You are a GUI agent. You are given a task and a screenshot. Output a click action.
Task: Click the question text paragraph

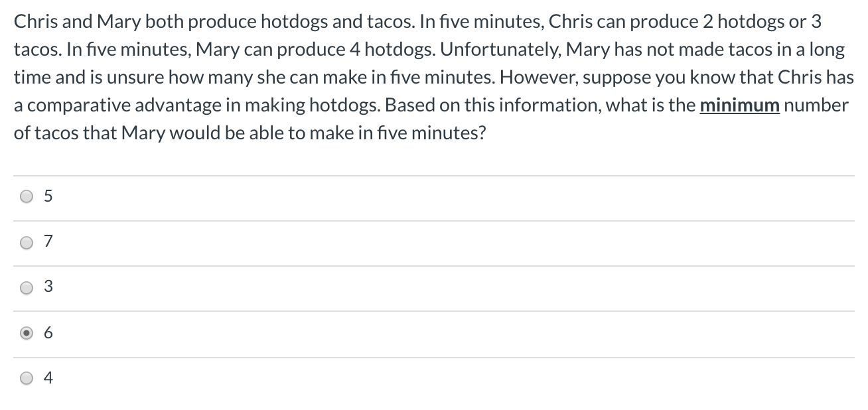point(431,76)
